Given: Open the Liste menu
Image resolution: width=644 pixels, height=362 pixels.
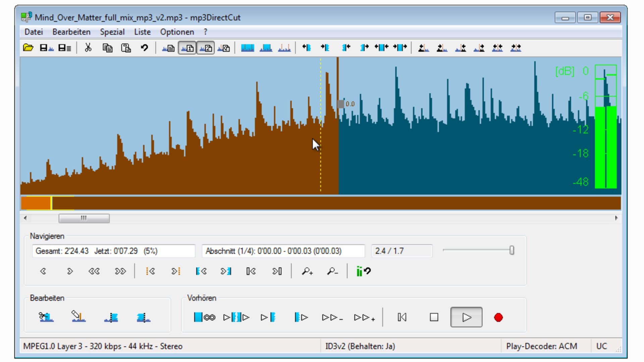Looking at the screenshot, I should pos(142,32).
